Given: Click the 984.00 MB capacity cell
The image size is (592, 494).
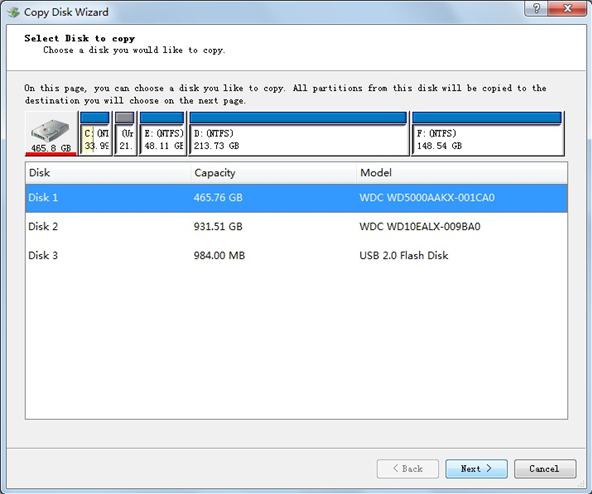Looking at the screenshot, I should pos(219,256).
